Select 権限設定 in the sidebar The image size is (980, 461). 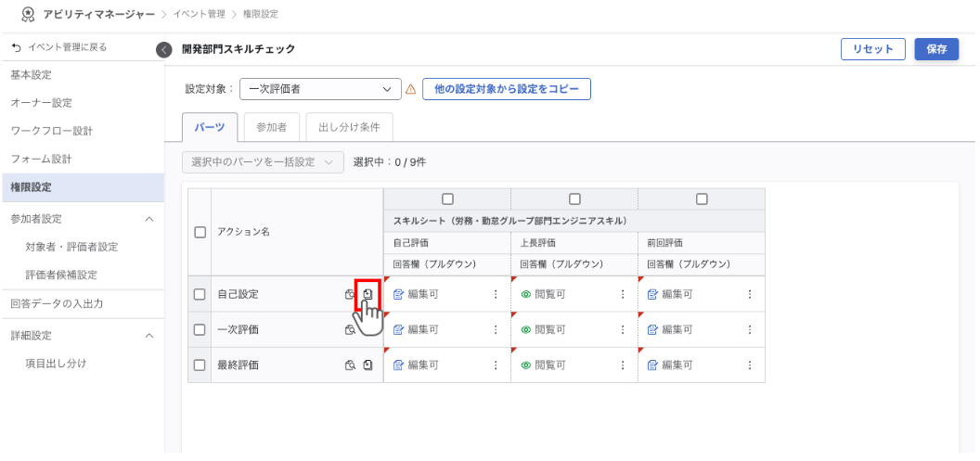[x=82, y=186]
